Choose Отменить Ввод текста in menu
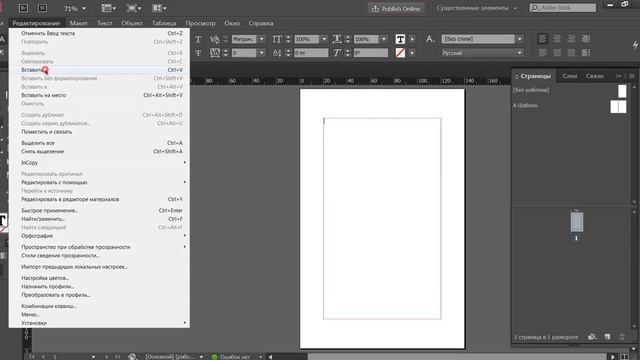 [x=99, y=33]
